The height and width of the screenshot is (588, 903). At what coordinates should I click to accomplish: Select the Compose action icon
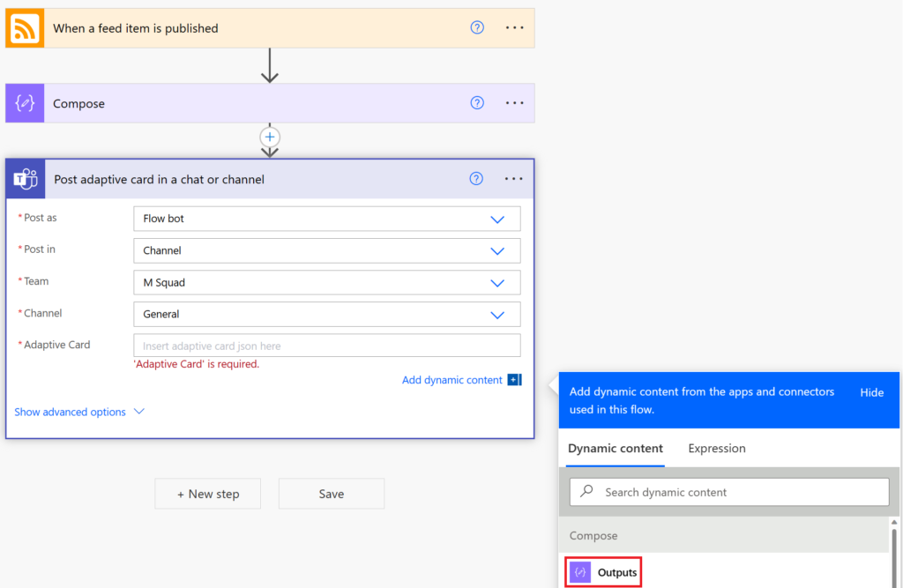pyautogui.click(x=24, y=103)
